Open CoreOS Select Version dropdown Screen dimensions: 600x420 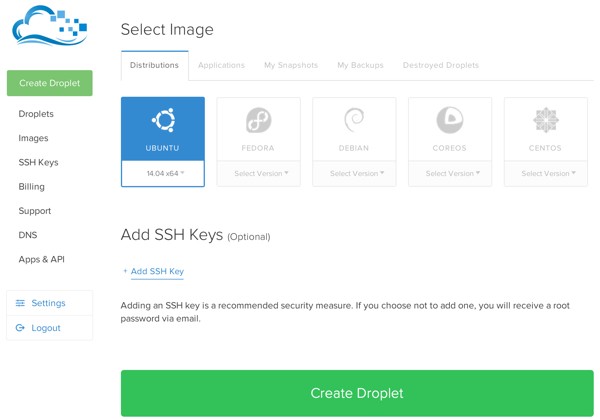click(450, 173)
